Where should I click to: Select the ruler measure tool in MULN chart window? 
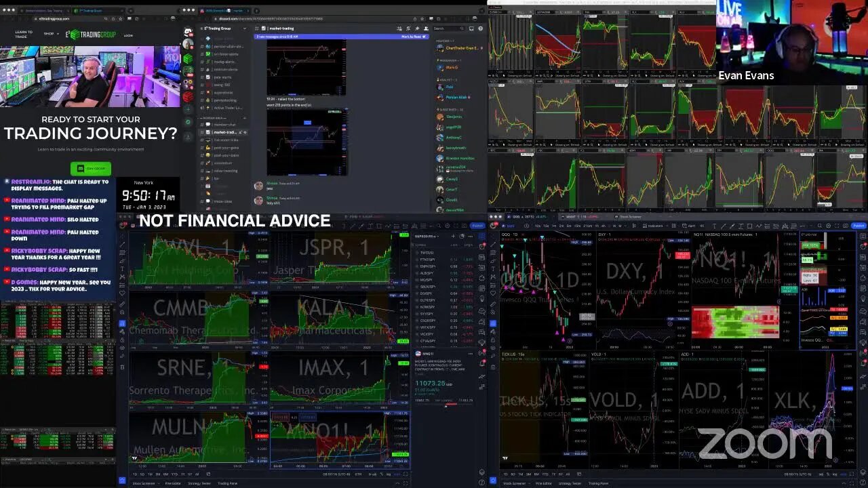coord(122,304)
